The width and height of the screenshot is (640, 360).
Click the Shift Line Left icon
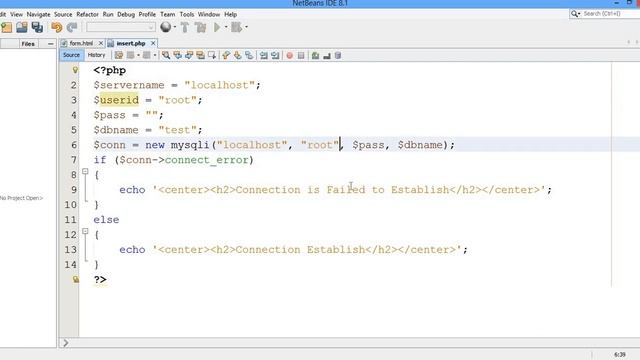(264, 55)
